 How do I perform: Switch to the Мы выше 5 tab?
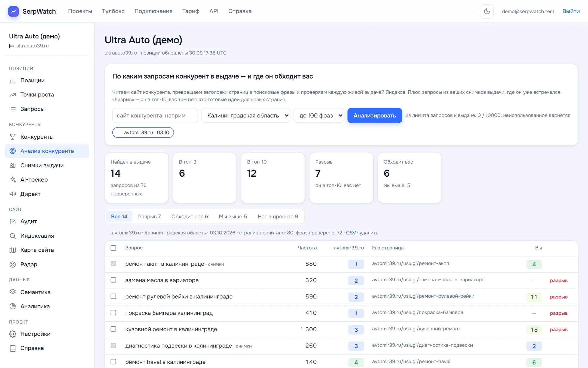(233, 216)
